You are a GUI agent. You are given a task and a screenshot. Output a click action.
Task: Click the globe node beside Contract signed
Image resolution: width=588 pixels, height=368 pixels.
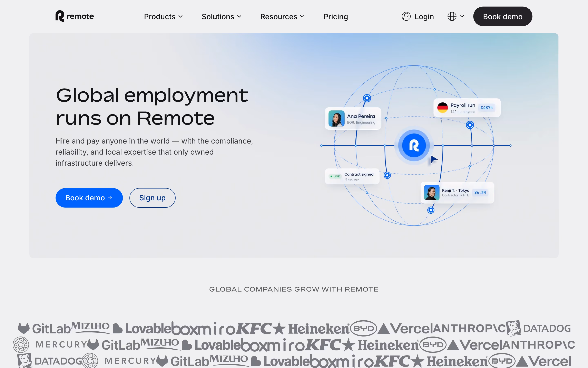(387, 175)
